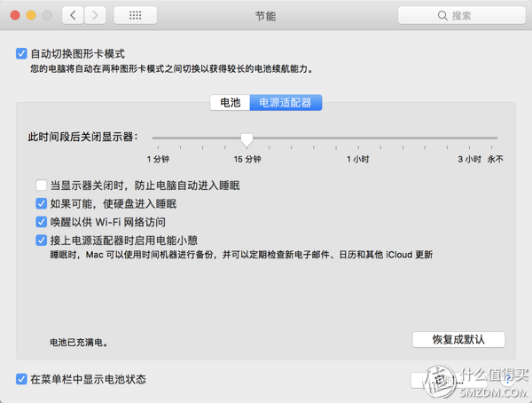Screen dimensions: 532x403
Task: Disable 接上电源适配器时启用电能小憩
Action: [x=41, y=241]
